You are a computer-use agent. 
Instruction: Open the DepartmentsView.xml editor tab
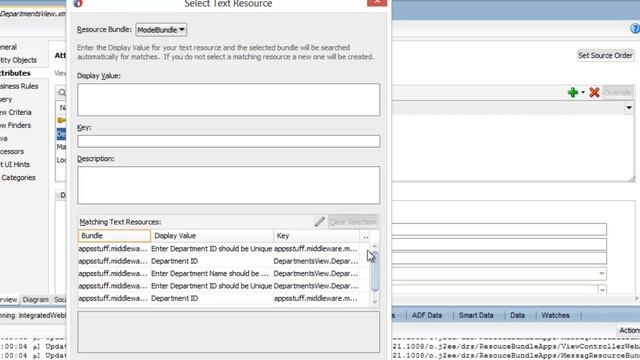[33, 14]
